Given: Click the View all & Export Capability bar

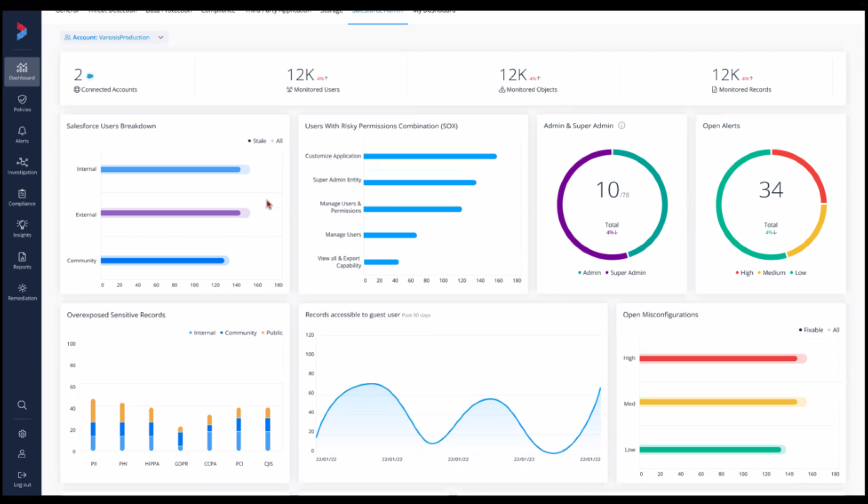Looking at the screenshot, I should click(x=381, y=262).
